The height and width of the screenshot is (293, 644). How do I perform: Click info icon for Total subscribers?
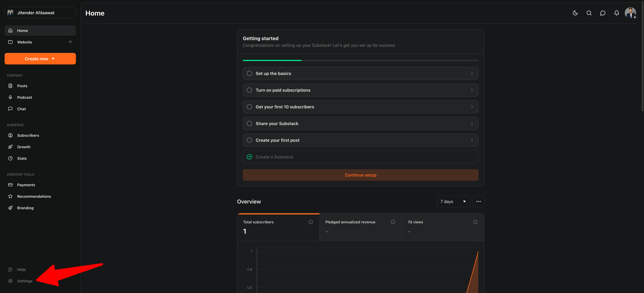click(x=310, y=222)
